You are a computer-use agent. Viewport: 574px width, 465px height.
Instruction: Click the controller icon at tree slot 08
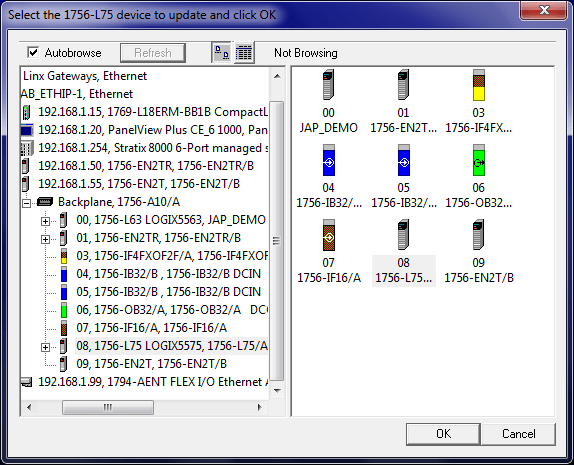pos(63,346)
